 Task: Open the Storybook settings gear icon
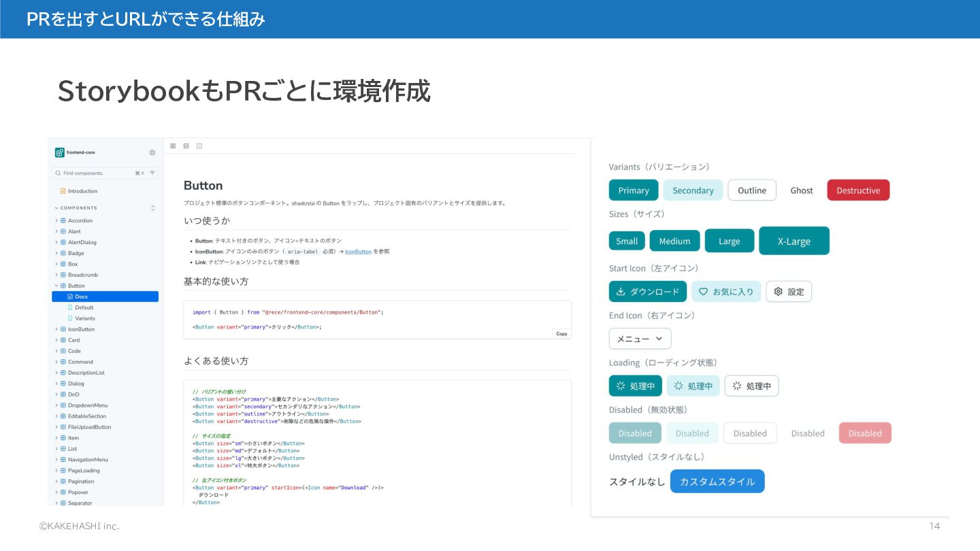coord(152,152)
